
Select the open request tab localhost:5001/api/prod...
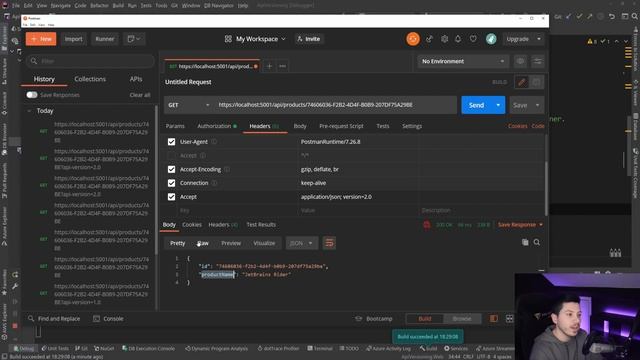click(x=213, y=66)
